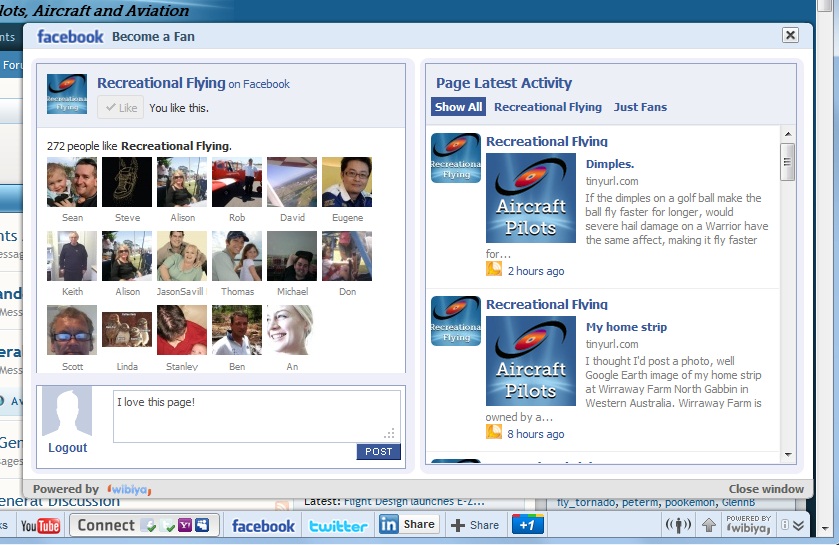The width and height of the screenshot is (839, 545).
Task: Switch to the Recreational Flying activity tab
Action: coord(548,107)
